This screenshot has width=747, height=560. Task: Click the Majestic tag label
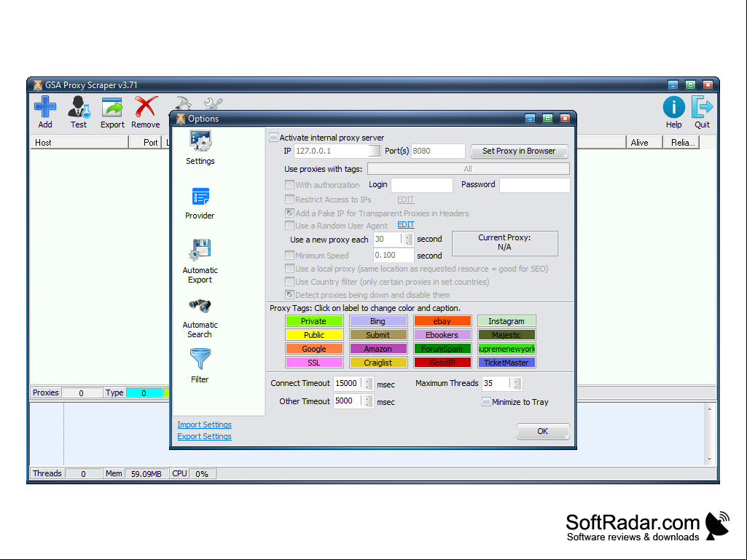click(x=507, y=335)
